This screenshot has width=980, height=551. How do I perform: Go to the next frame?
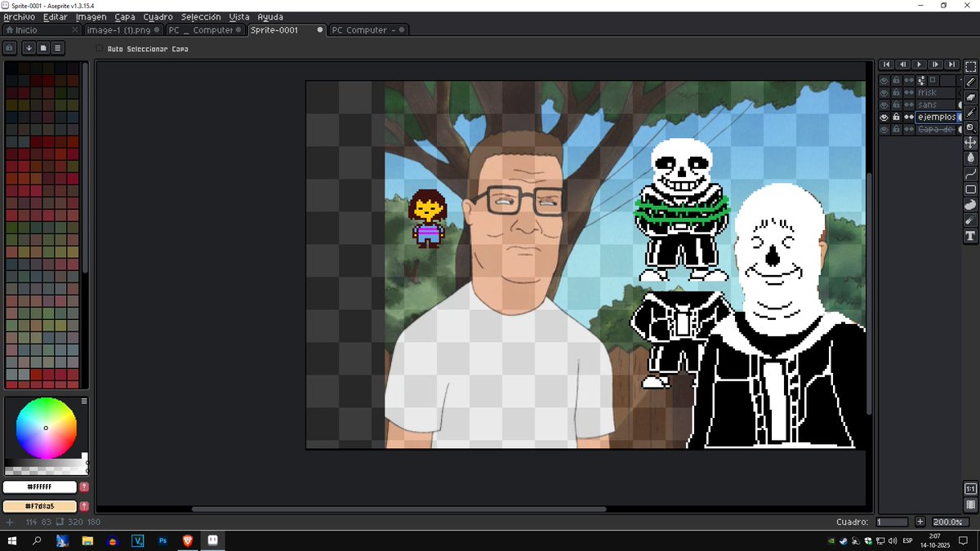(x=936, y=64)
